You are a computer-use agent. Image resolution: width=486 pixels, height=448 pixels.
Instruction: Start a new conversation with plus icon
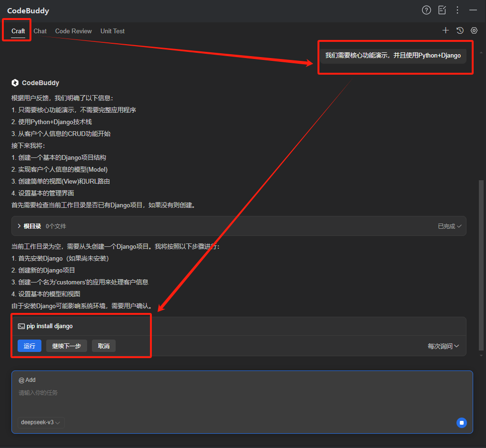[x=446, y=30]
